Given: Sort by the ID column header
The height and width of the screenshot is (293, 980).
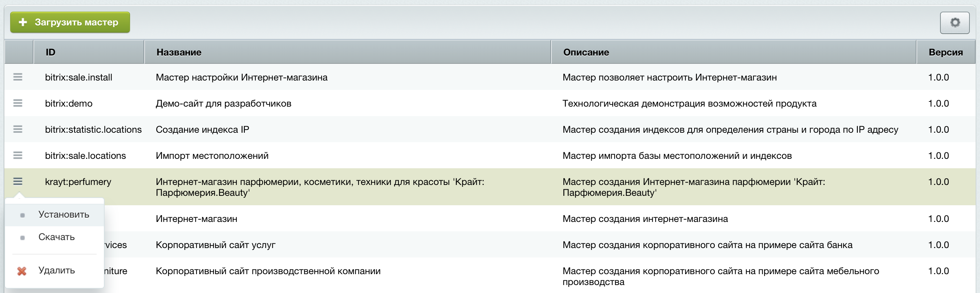Looking at the screenshot, I should [89, 52].
